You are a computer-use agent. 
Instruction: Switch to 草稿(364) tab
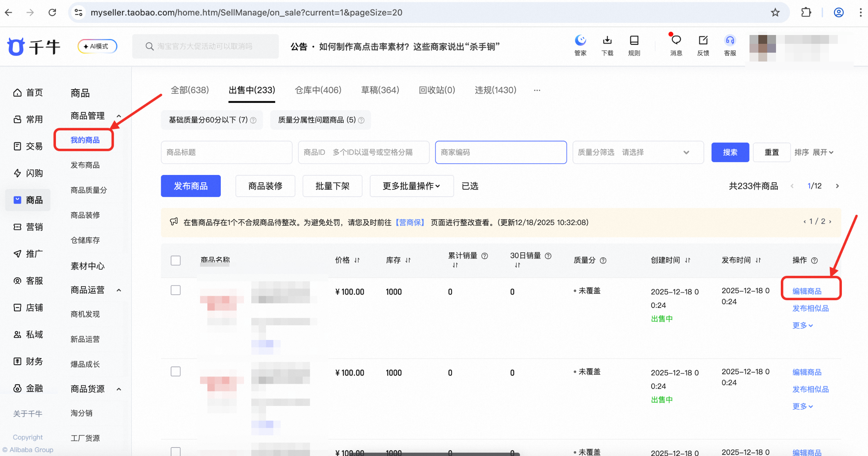coord(380,90)
